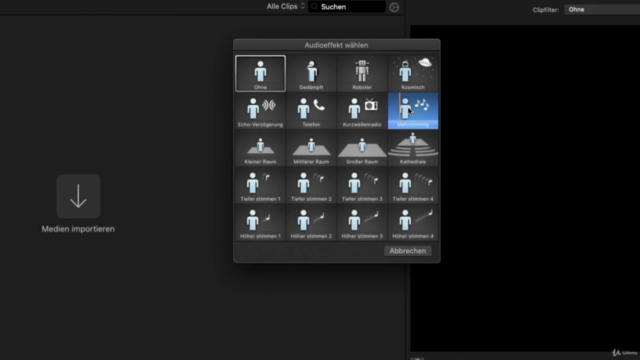Choose the Gedämpft audio effect
Screen dimensions: 640x360
[x=311, y=73]
